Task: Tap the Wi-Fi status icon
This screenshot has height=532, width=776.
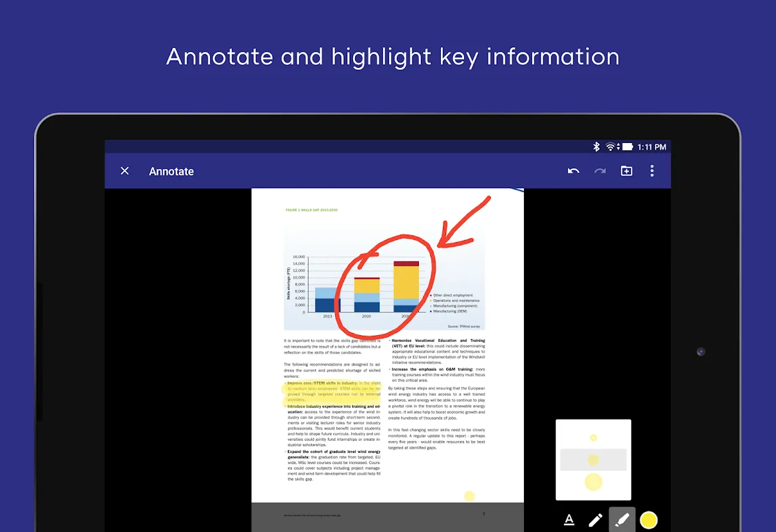Action: click(612, 146)
